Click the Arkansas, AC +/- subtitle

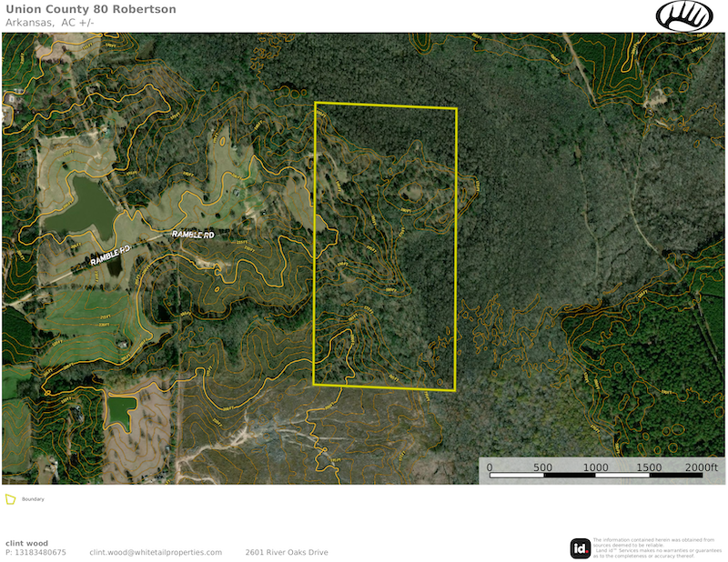[x=44, y=22]
